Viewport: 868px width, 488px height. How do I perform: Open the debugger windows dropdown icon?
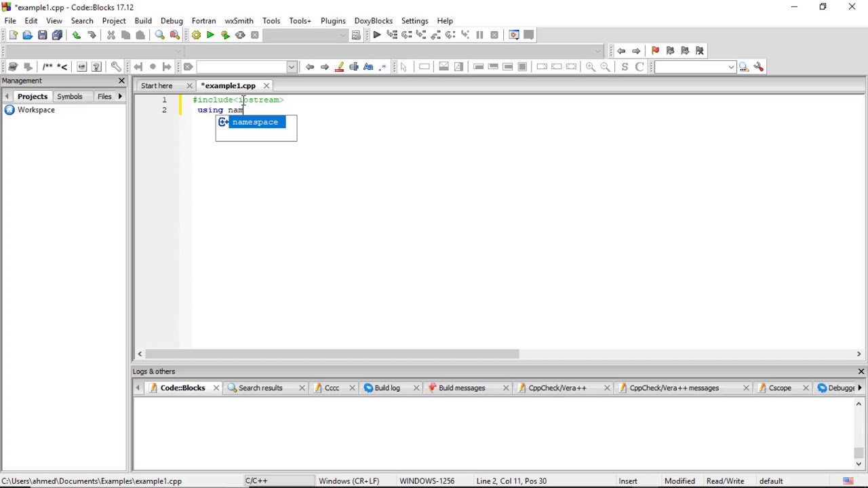point(513,35)
